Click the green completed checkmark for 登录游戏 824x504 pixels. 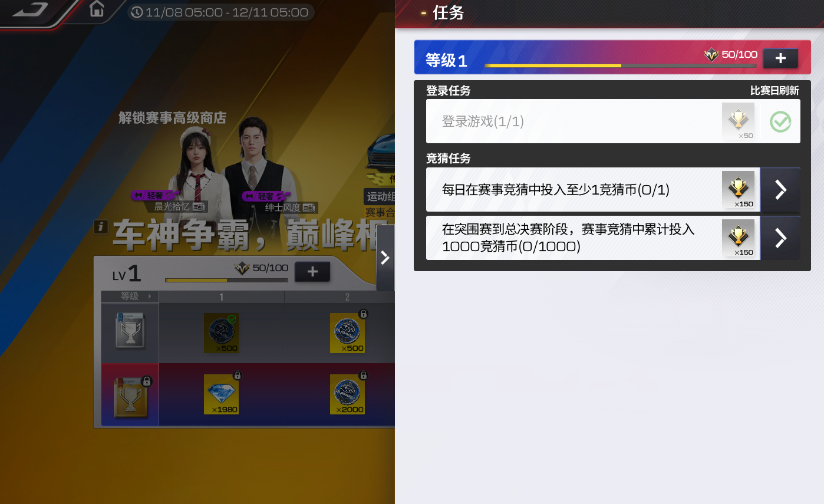pos(780,122)
